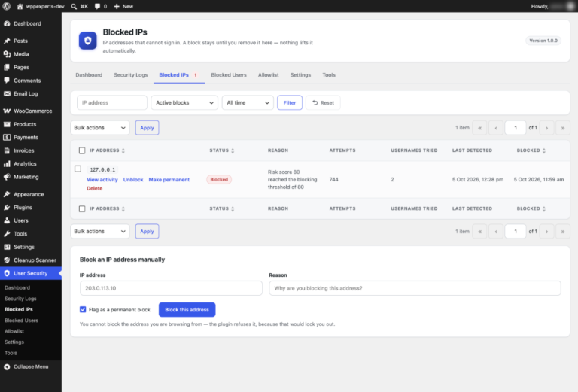Click the comments bubble icon in admin bar
The image size is (578, 392).
97,6
